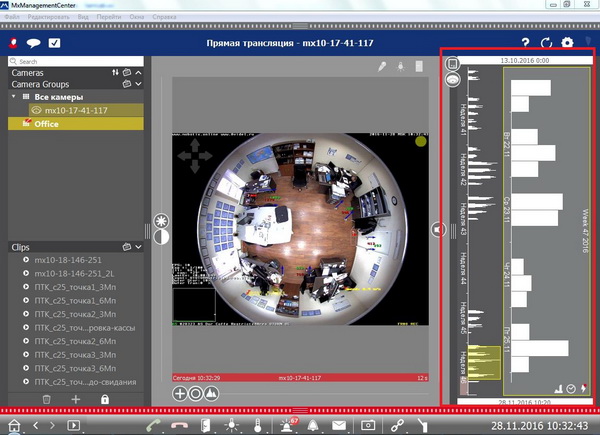Click the green answer call phone icon
600x435 pixels.
tap(153, 425)
